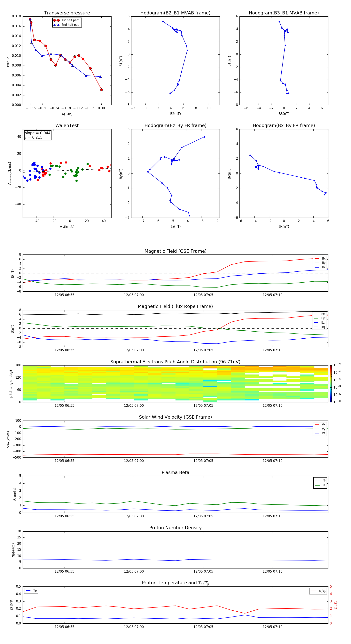Click the Tp legend box in Proton Temperature plot

31,591
